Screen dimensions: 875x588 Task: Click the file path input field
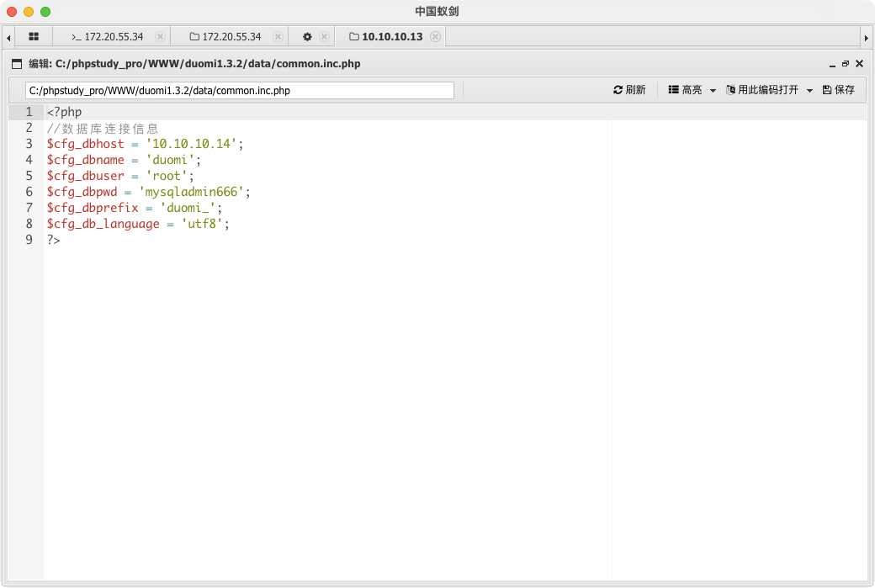tap(239, 90)
